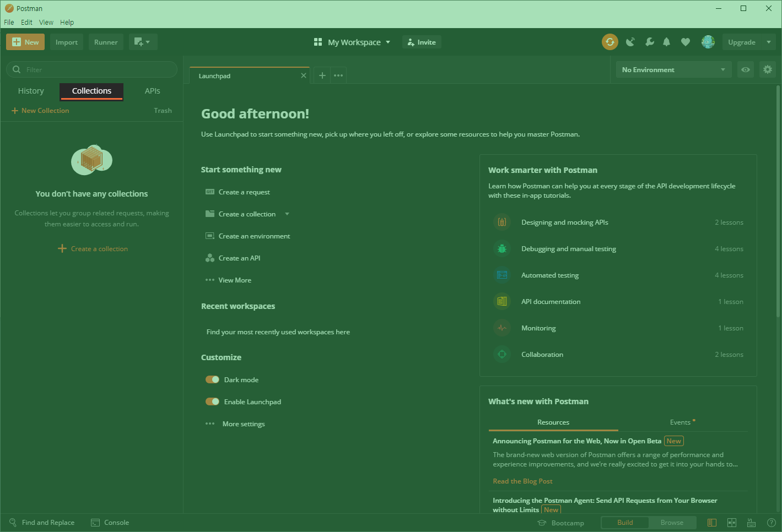Switch to the APIs tab
Viewport: 782px width, 532px height.
153,91
